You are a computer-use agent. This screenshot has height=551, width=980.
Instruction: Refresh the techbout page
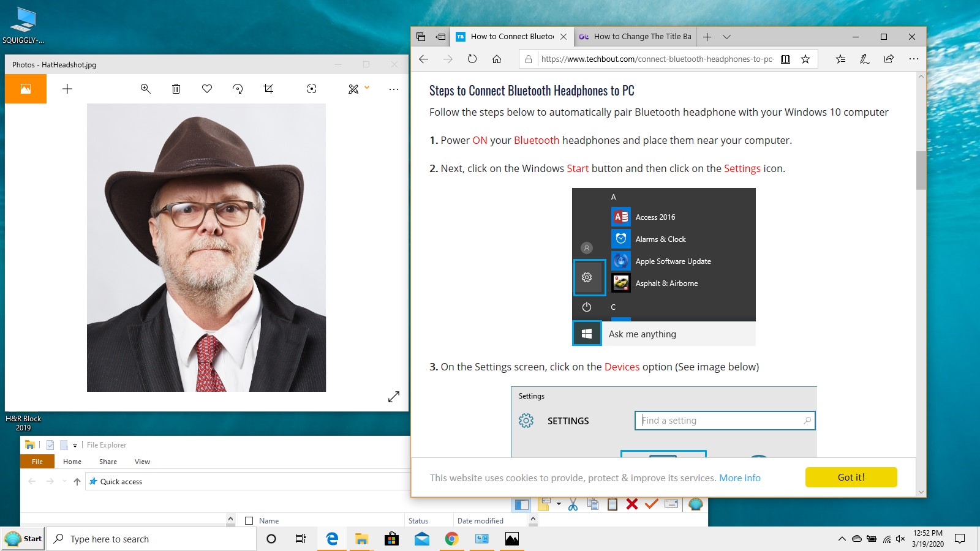(472, 59)
